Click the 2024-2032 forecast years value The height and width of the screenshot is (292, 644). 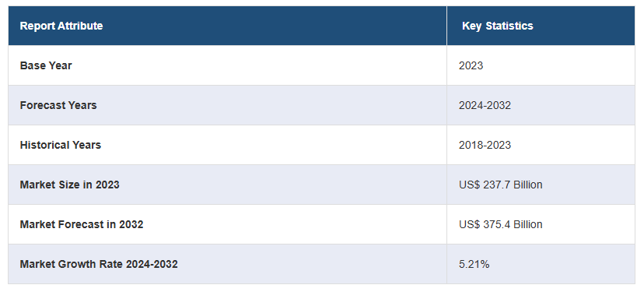[x=485, y=105]
